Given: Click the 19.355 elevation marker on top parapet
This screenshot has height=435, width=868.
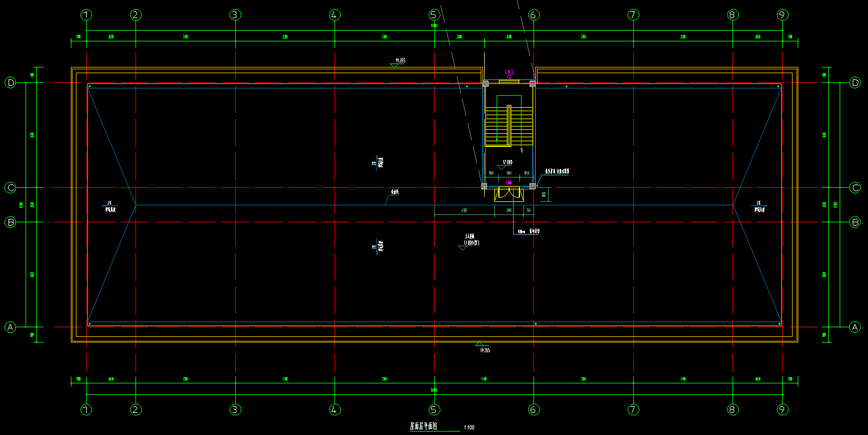Looking at the screenshot, I should click(399, 61).
